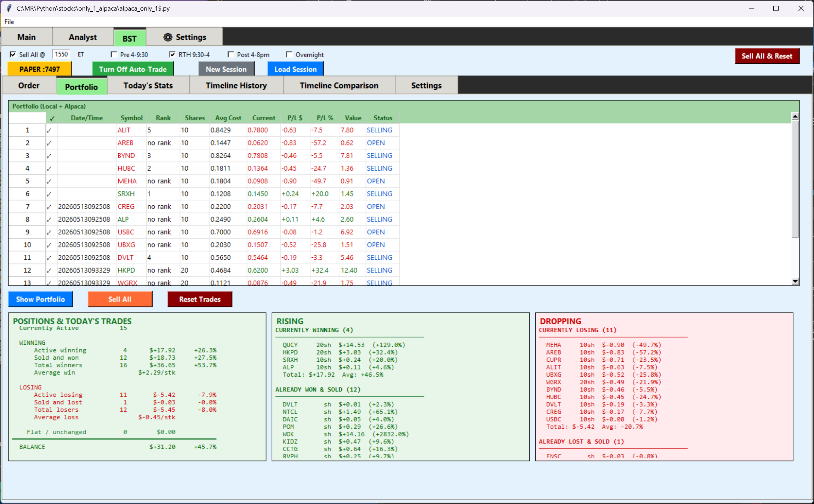Image resolution: width=814 pixels, height=504 pixels.
Task: Click the BALANCE line in positions panel
Action: 118,447
